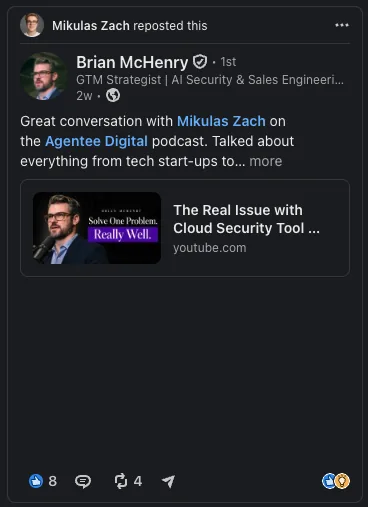Click the repost count 4
This screenshot has height=507, width=368.
[138, 481]
